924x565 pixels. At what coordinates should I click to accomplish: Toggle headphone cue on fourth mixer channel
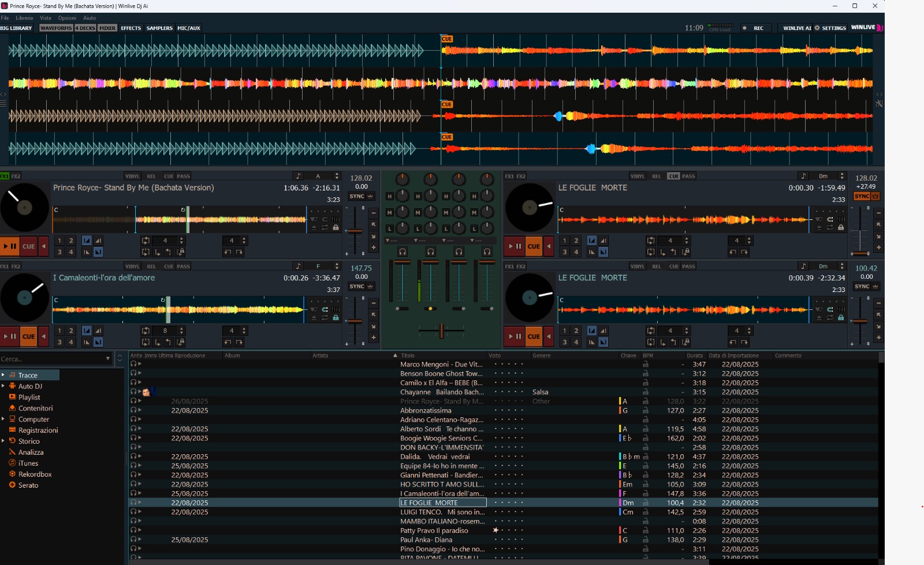click(x=487, y=252)
